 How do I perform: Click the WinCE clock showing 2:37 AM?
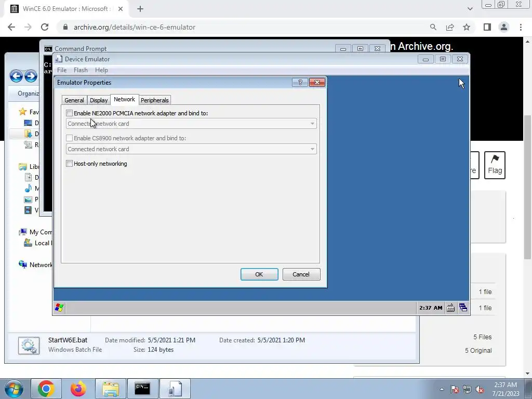tap(431, 308)
